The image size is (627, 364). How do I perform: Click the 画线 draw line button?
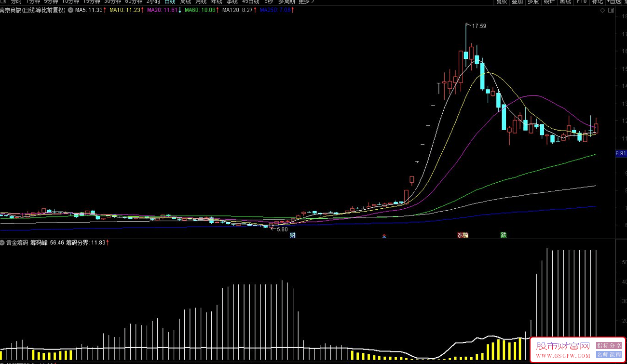tap(565, 2)
